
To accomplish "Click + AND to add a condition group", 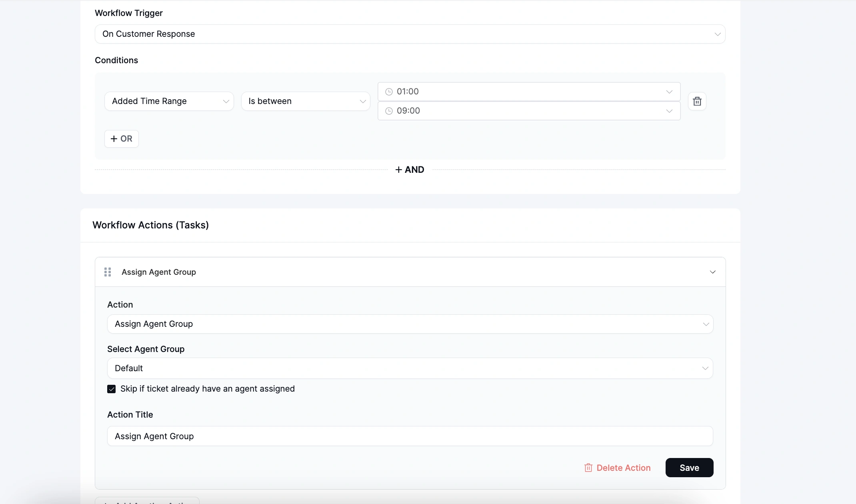I will (410, 169).
